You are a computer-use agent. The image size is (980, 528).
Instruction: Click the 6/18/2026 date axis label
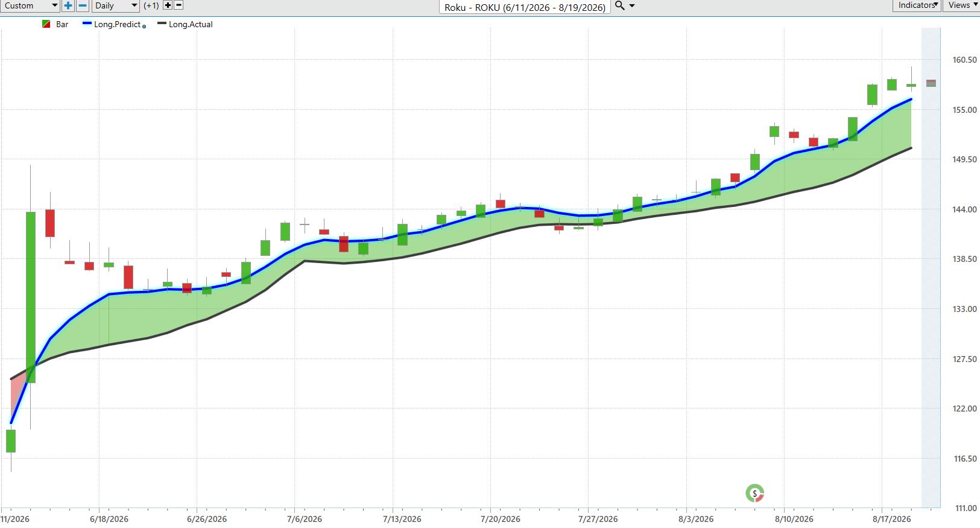109,519
